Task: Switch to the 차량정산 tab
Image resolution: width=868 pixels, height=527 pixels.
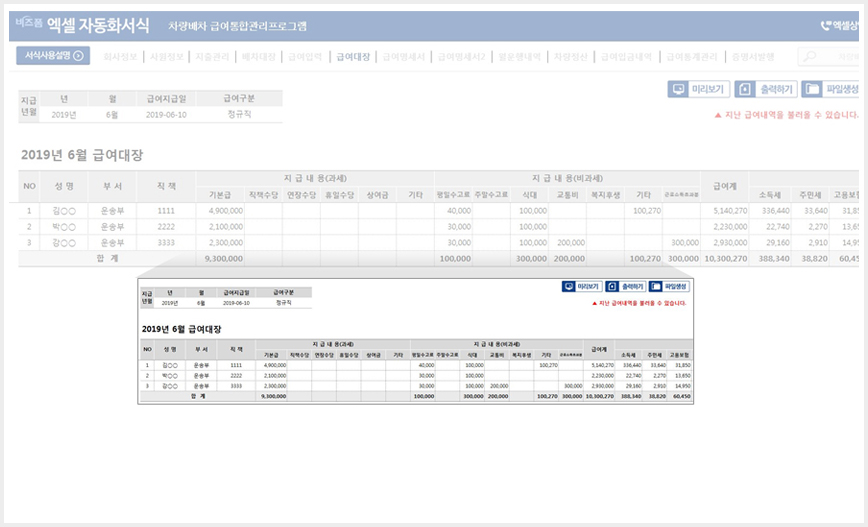Action: pyautogui.click(x=571, y=56)
